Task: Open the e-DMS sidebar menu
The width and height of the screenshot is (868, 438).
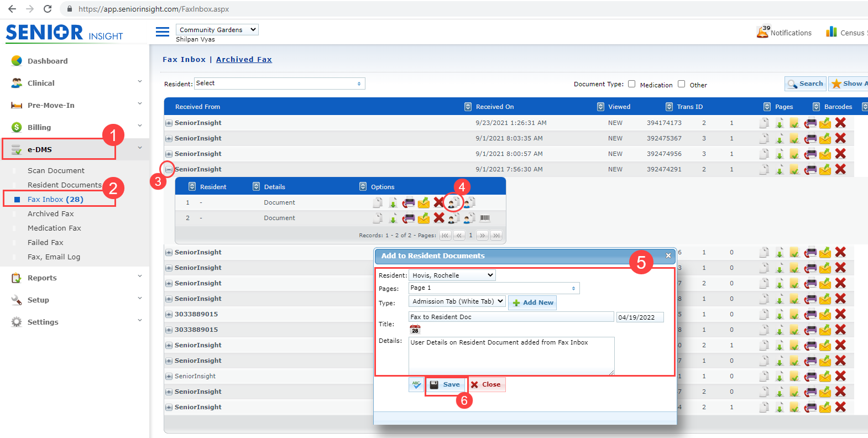Action: tap(40, 149)
